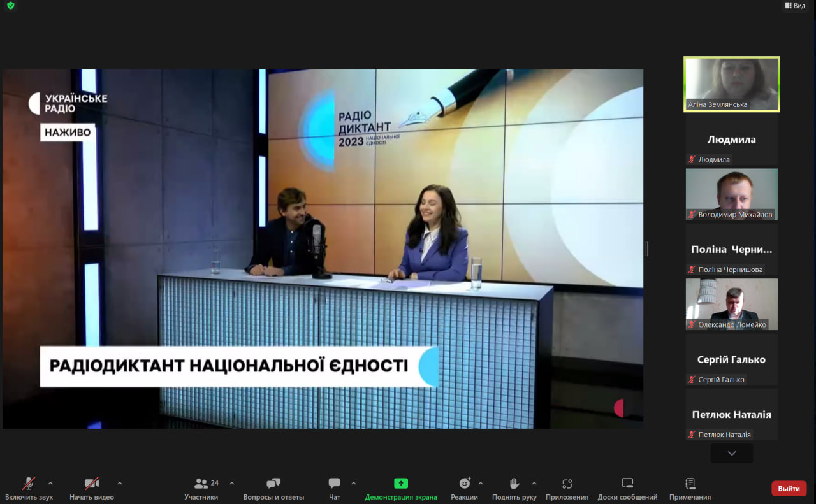Select Поліна Чернишова participant tile
Viewport: 816px width, 504px height.
732,249
